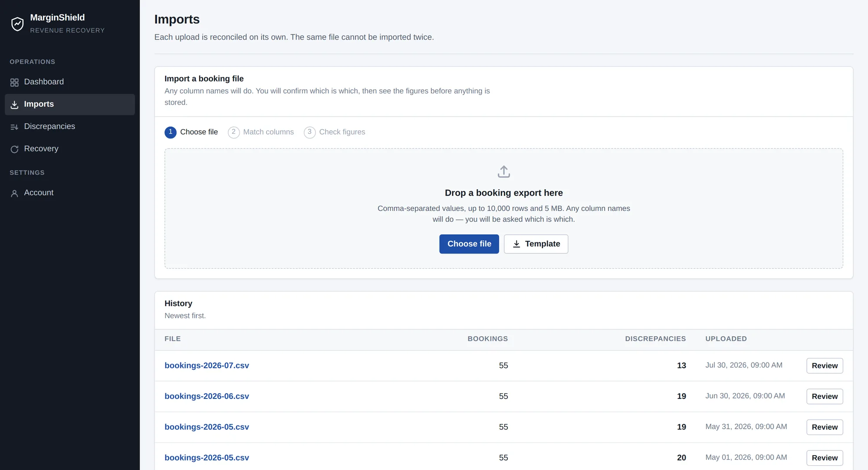Open bookings-2026-05.csv uploaded May 01
868x470 pixels.
pos(207,458)
